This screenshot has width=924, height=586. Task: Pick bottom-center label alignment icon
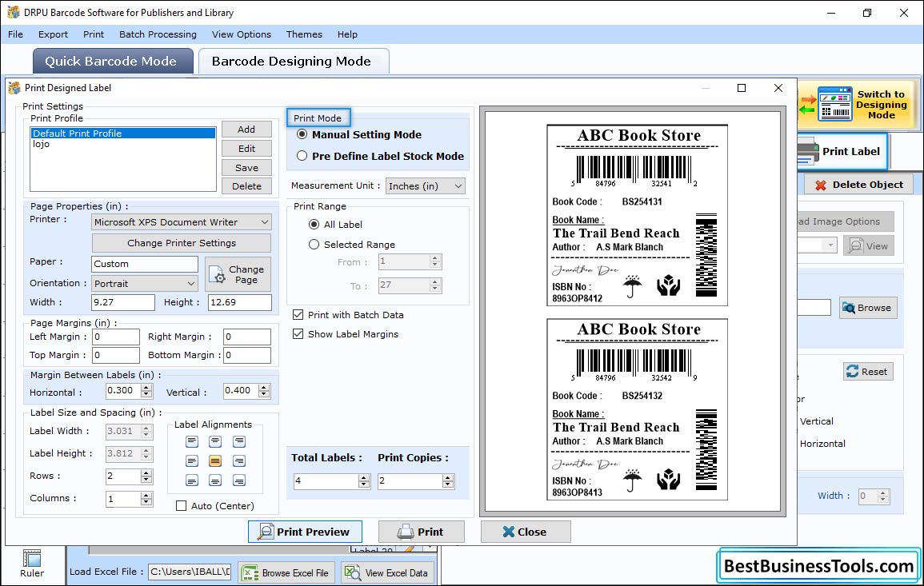(x=215, y=480)
